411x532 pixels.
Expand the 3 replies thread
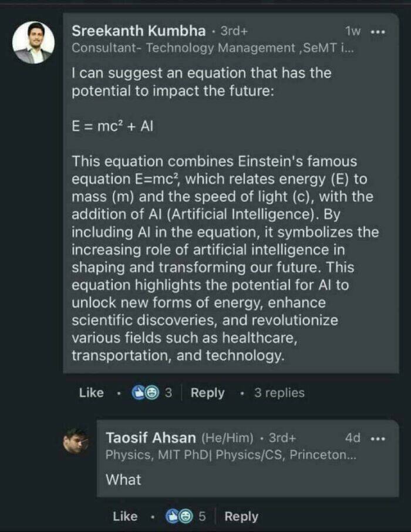[x=280, y=393]
